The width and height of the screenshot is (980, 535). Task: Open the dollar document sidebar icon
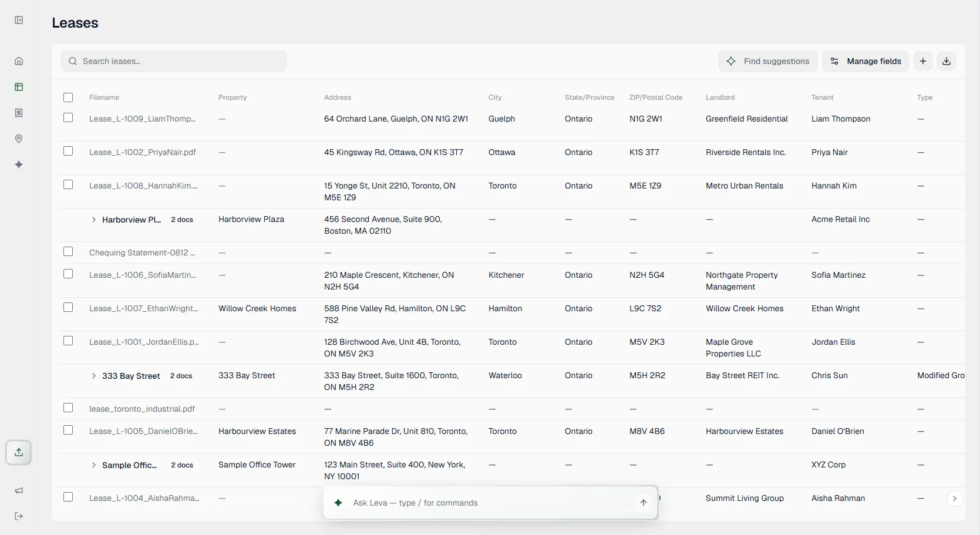tap(19, 113)
